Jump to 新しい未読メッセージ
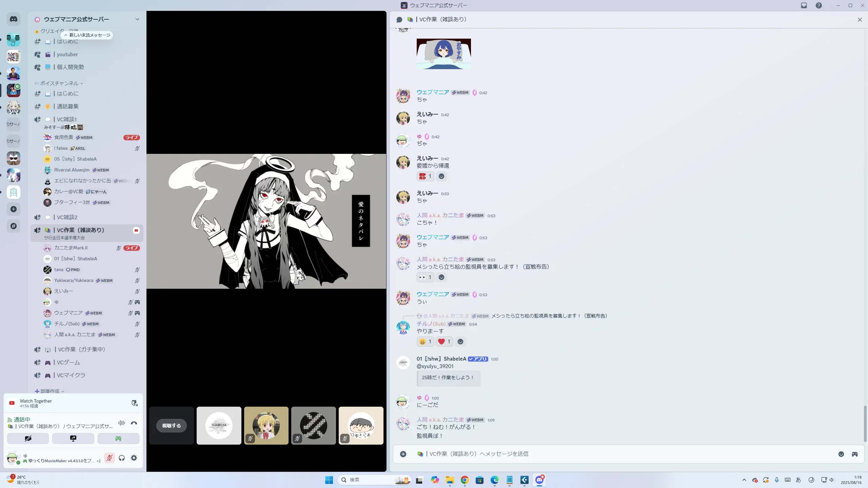Screen dimensions: 868x488 pos(87,35)
